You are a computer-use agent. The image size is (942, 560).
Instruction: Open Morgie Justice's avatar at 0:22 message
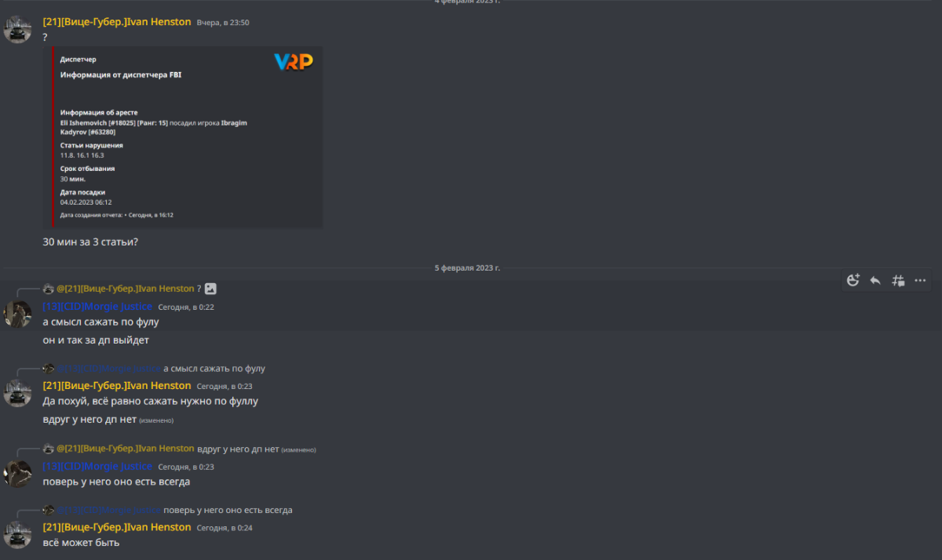17,314
